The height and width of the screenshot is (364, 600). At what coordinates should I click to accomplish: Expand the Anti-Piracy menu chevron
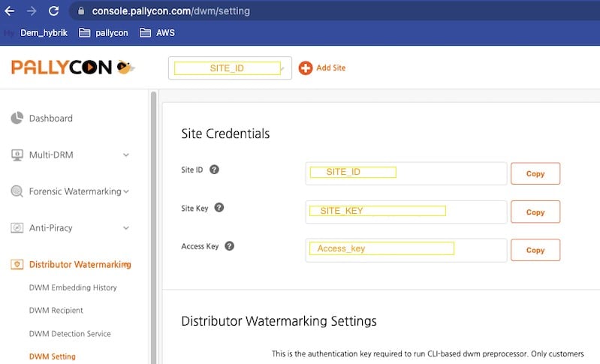coord(126,228)
